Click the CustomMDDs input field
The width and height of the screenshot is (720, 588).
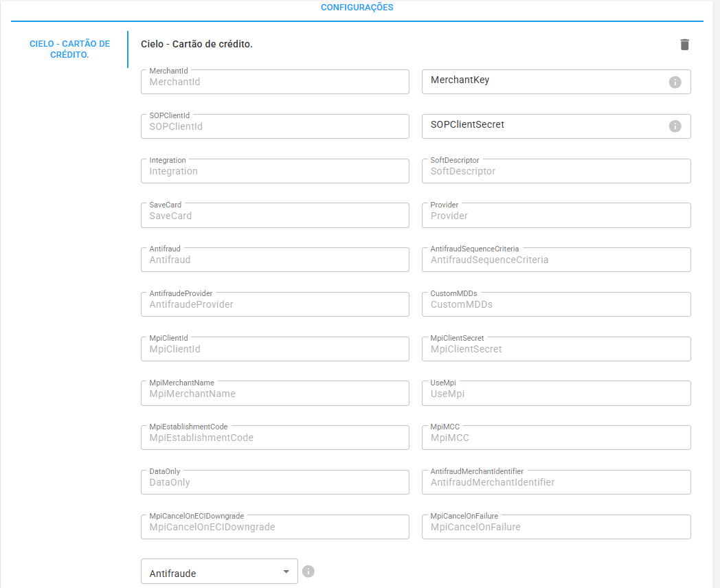coord(556,304)
